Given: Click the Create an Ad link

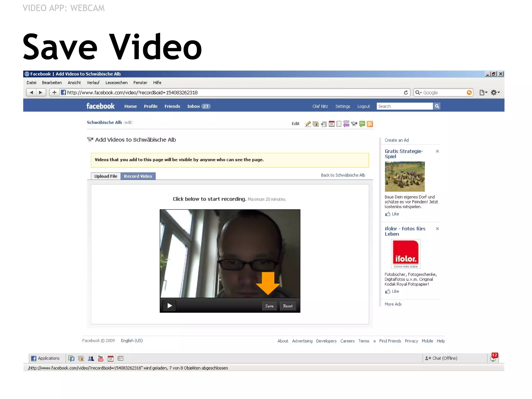Looking at the screenshot, I should (396, 140).
